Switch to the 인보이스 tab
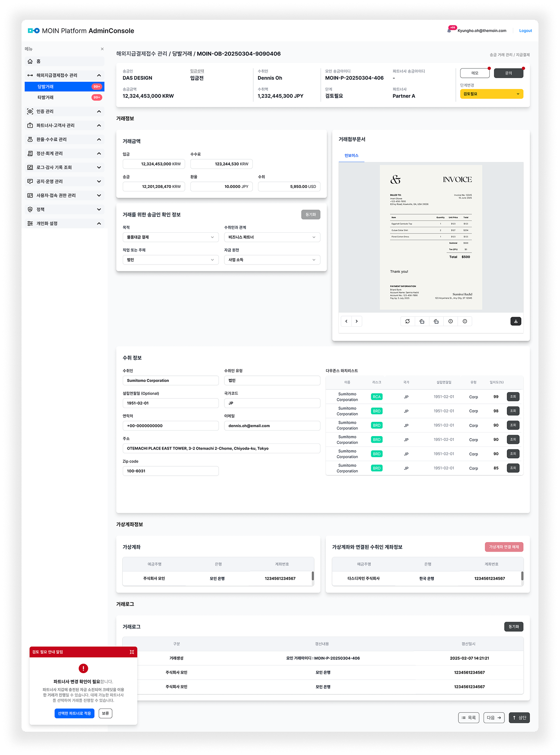Screen dimensions: 560x755 coord(352,156)
